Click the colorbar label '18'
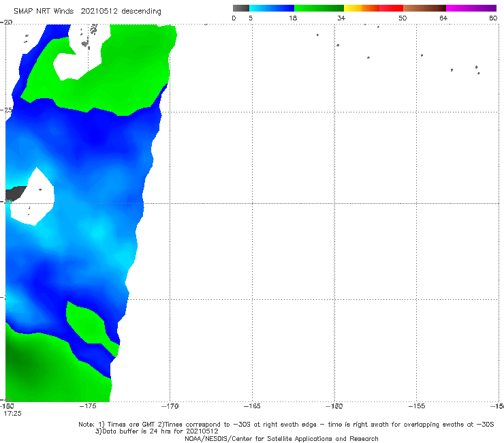This screenshot has height=443, width=504. [293, 18]
